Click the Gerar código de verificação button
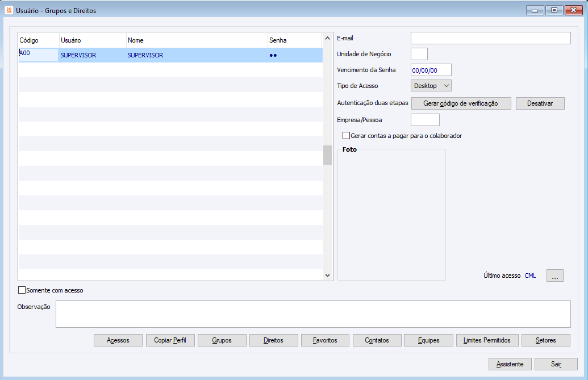The height and width of the screenshot is (380, 588). point(461,103)
